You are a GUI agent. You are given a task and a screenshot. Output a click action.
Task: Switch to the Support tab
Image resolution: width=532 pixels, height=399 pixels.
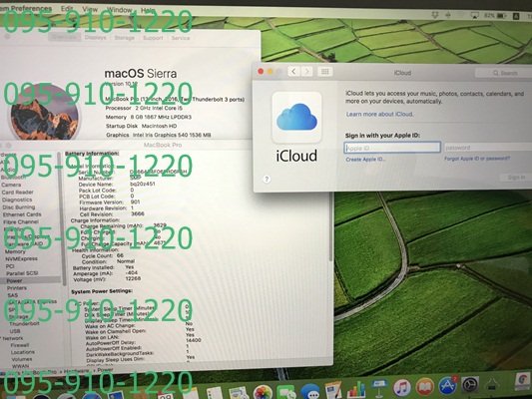click(x=153, y=38)
